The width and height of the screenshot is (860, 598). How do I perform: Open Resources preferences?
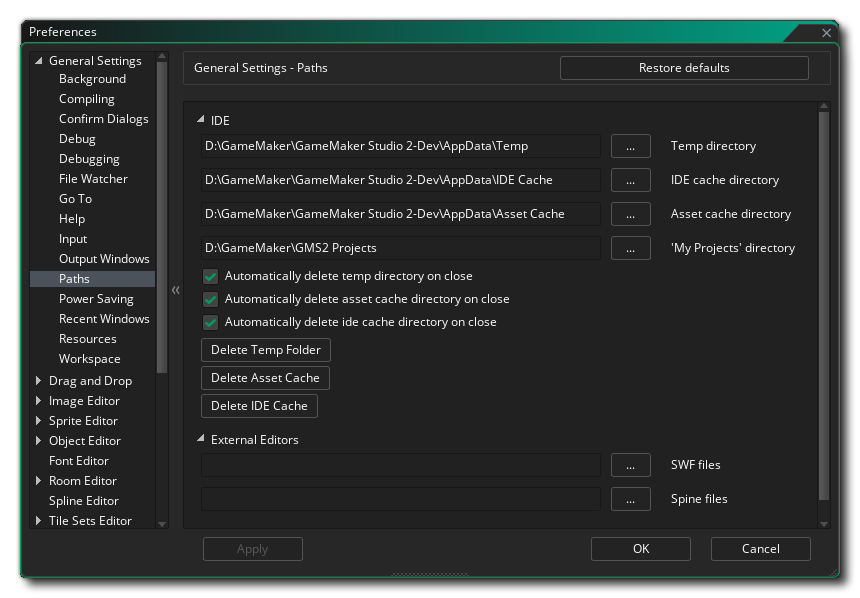[x=88, y=339]
